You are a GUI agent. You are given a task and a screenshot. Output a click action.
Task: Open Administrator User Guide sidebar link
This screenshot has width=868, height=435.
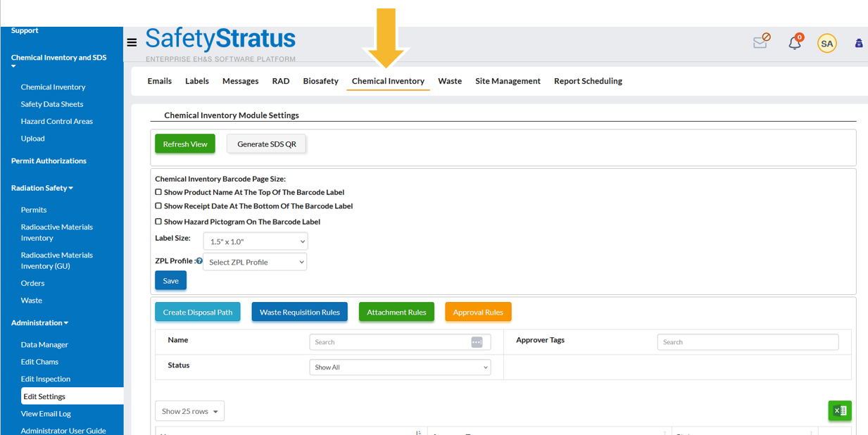coord(63,431)
